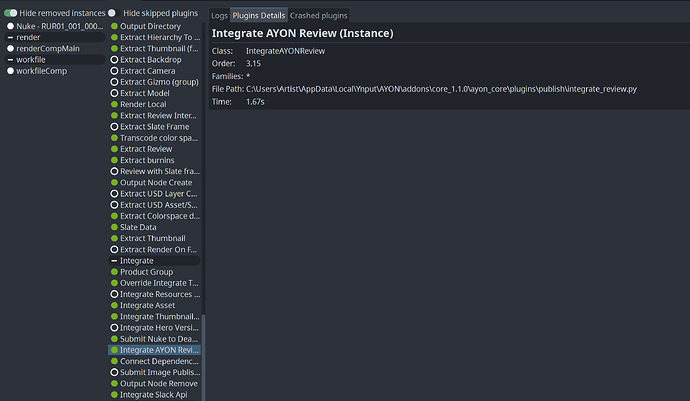Collapse the render group header
Image resolution: width=690 pixels, height=401 pixels.
point(55,37)
